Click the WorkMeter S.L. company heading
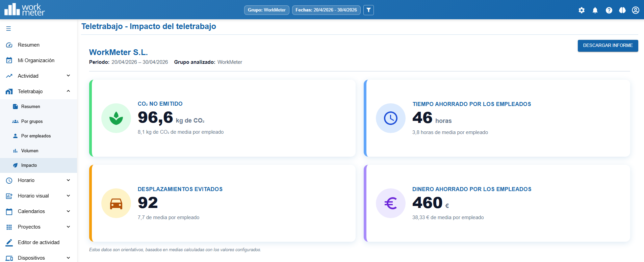The height and width of the screenshot is (262, 644). [x=119, y=52]
